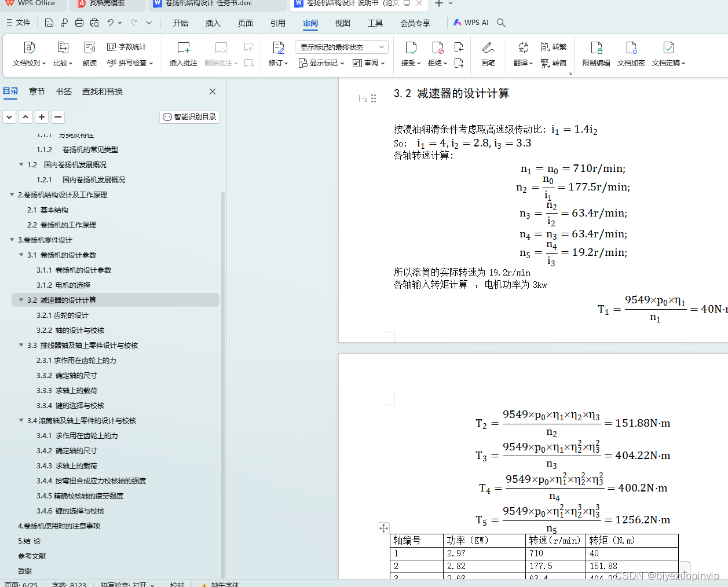Viewport: 728px width, 587px height.
Task: Open a new tab with plus button
Action: tap(439, 3)
